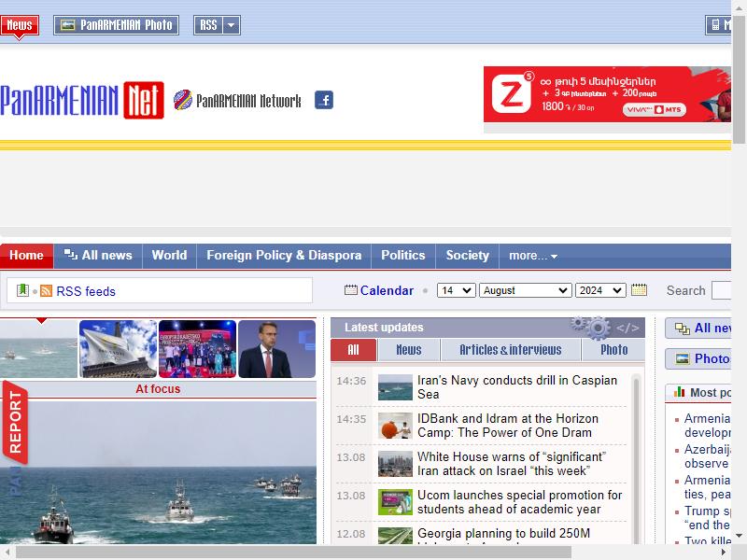Click the PanARMENIAN Network text link
Screen dimensions: 747x560
(x=248, y=101)
